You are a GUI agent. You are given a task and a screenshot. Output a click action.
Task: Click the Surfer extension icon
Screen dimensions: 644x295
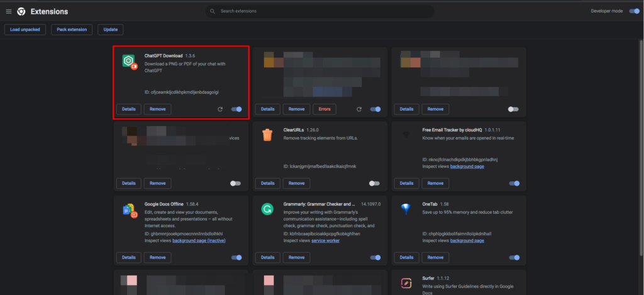(406, 284)
